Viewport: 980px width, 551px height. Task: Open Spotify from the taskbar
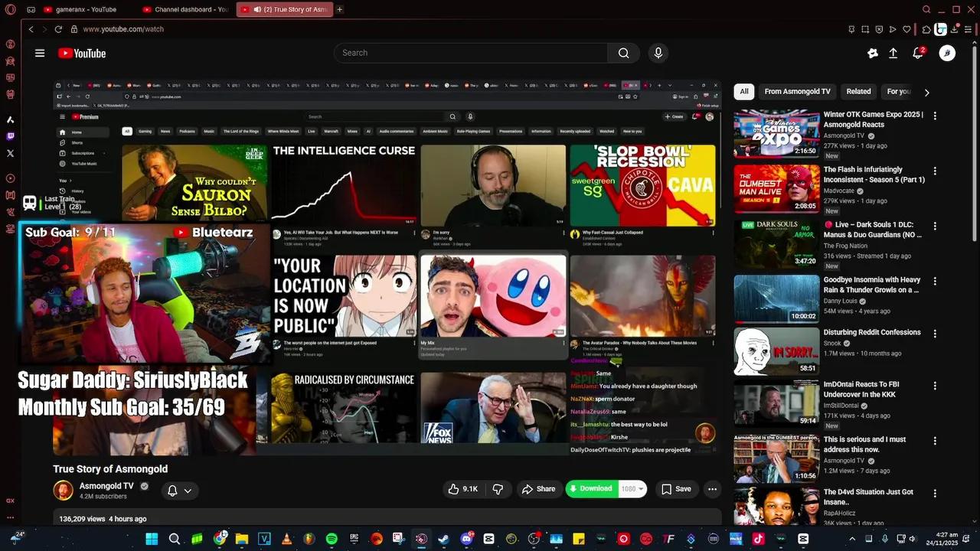point(332,539)
